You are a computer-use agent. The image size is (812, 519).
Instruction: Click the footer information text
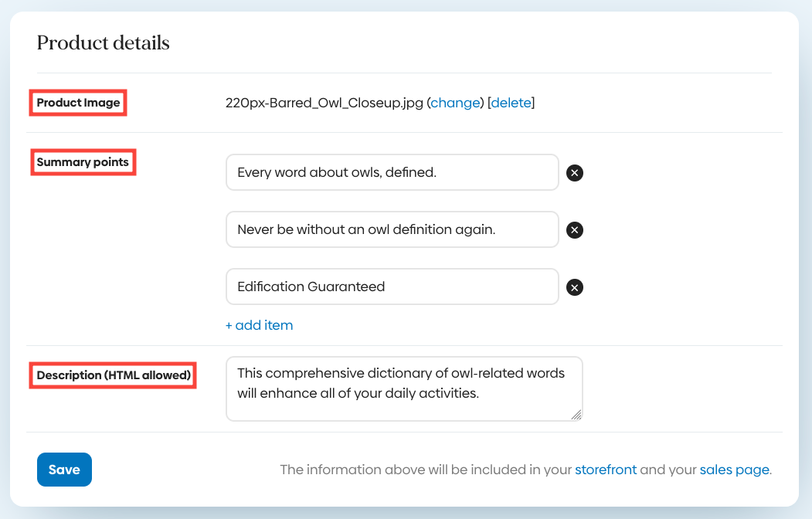coord(525,470)
